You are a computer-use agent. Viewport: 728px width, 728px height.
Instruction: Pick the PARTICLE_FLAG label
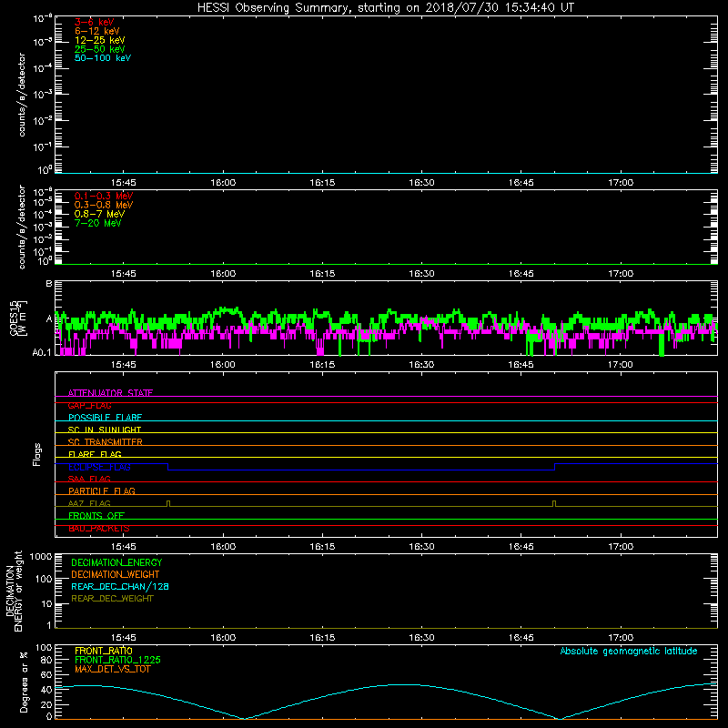pyautogui.click(x=102, y=490)
